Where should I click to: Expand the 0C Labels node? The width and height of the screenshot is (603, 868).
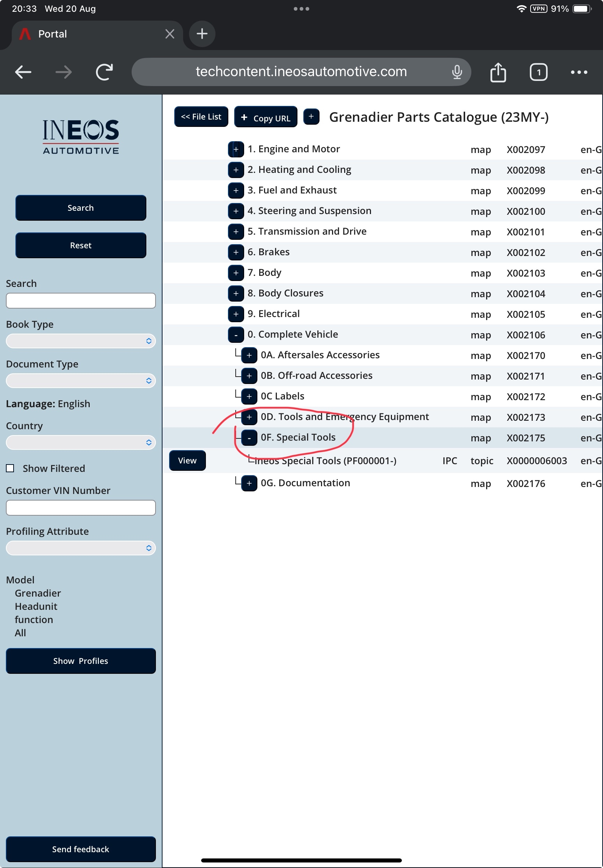[249, 396]
